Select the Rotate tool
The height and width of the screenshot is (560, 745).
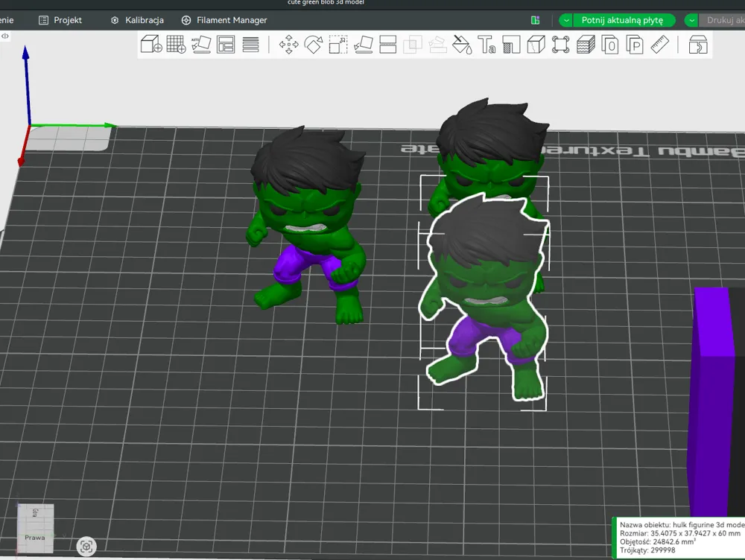[314, 45]
